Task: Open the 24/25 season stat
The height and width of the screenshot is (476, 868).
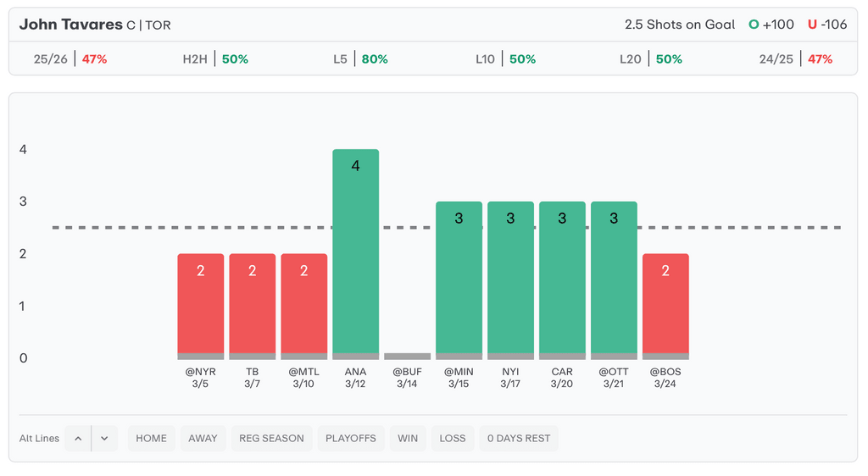Action: click(x=796, y=59)
